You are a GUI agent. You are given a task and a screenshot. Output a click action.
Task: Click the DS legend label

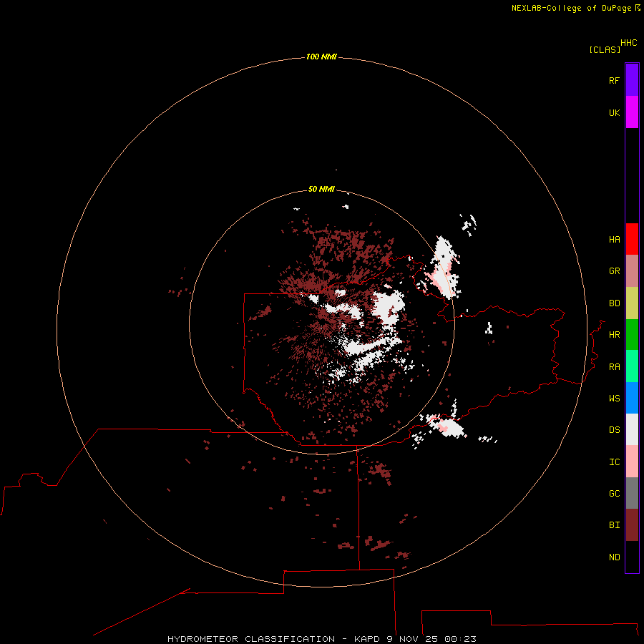click(x=614, y=430)
